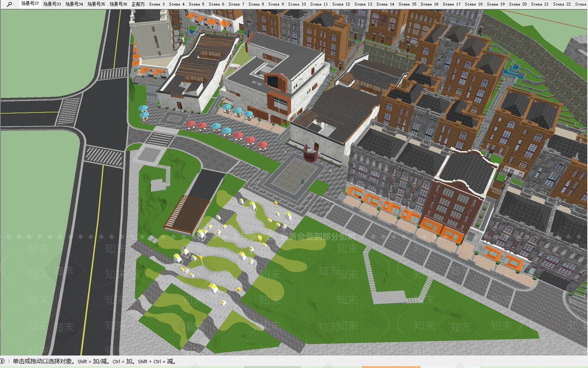Image resolution: width=588 pixels, height=368 pixels.
Task: Activate the 场景号36 scene tab
Action: [x=118, y=4]
